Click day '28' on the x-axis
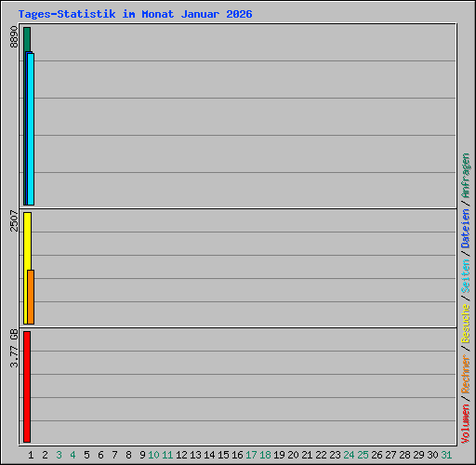Screen dimensions: 476x465 click(x=404, y=455)
